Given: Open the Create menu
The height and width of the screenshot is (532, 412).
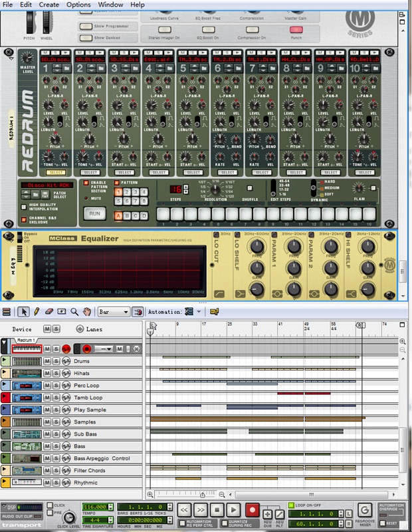Looking at the screenshot, I should [x=49, y=5].
